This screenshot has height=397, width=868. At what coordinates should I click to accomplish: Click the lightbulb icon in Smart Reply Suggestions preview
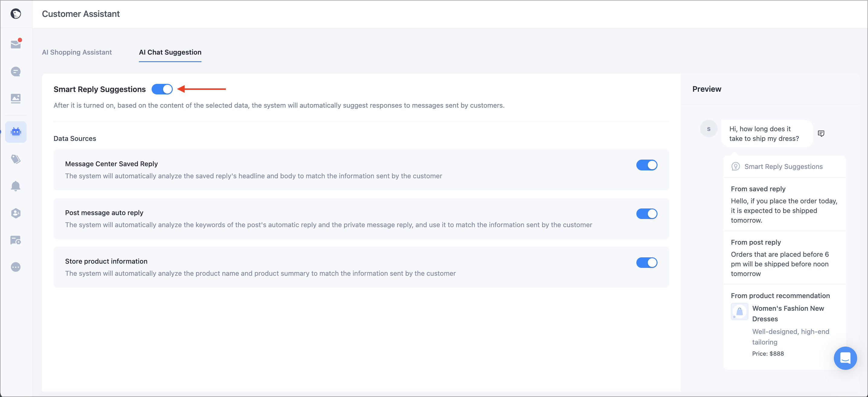pyautogui.click(x=736, y=167)
